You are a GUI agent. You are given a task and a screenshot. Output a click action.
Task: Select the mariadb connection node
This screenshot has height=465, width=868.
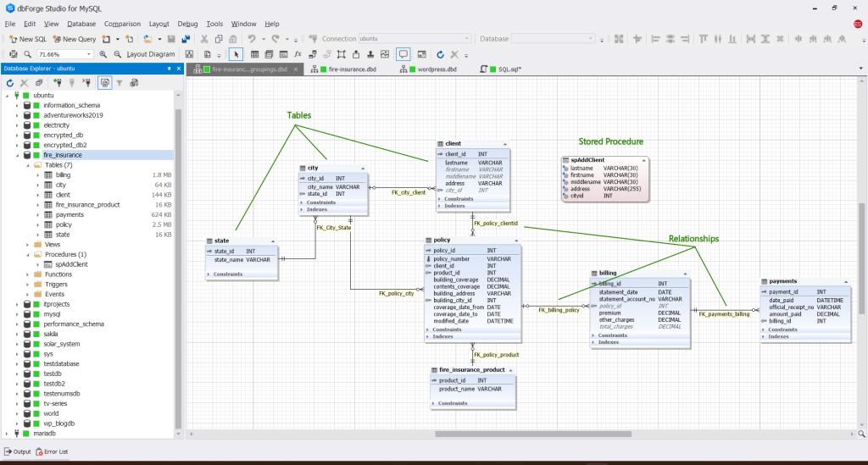pyautogui.click(x=44, y=434)
